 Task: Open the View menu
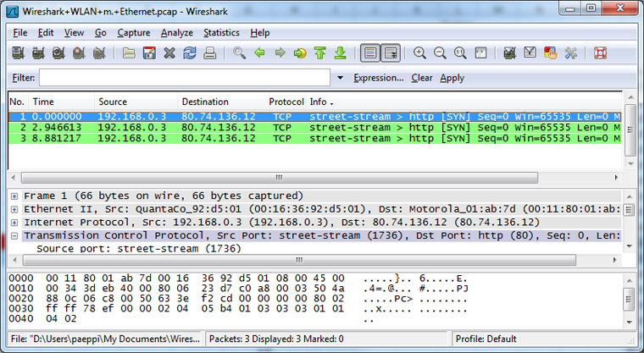[74, 33]
